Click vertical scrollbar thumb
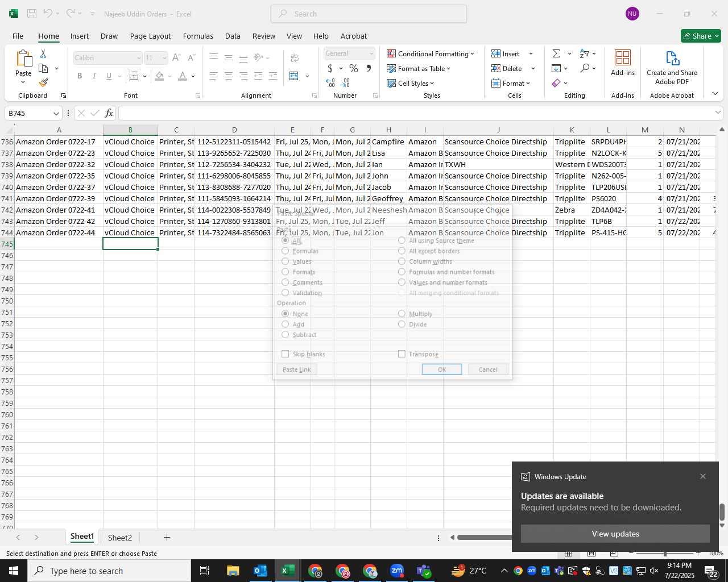 pyautogui.click(x=722, y=512)
